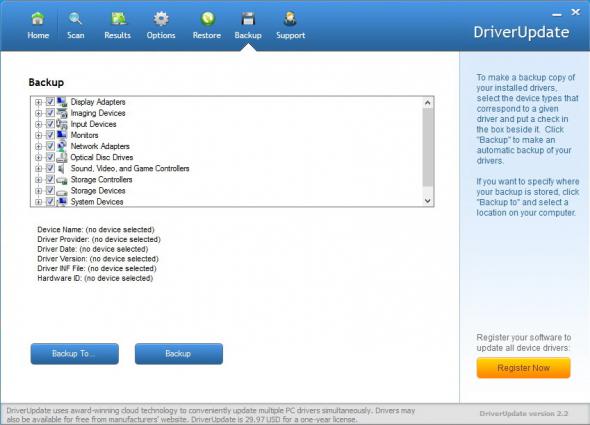Expand the Imaging Devices tree node

(x=38, y=113)
